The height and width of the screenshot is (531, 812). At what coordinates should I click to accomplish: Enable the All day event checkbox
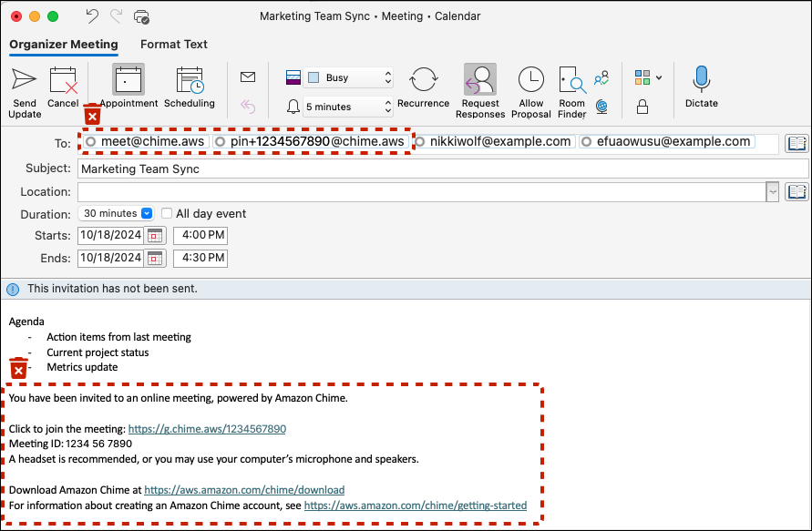(167, 213)
